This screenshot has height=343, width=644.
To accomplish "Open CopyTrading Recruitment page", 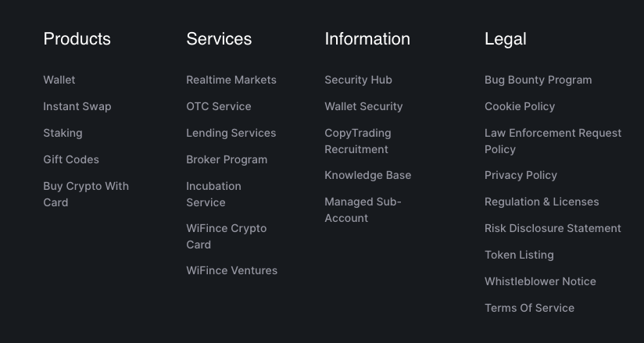I will coord(358,133).
